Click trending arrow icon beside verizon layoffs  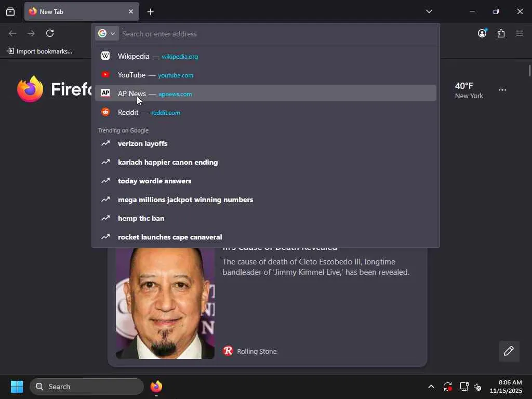105,143
